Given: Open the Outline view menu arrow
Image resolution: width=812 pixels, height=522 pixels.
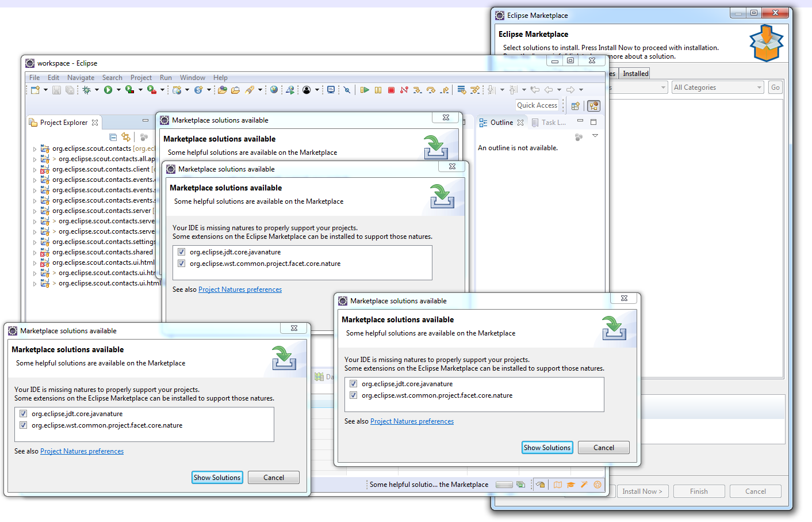Looking at the screenshot, I should (x=595, y=136).
